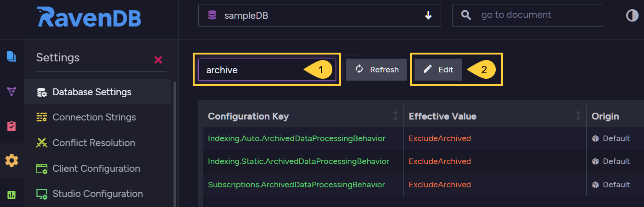Click the Origin column header
This screenshot has height=207, width=644.
pos(605,116)
